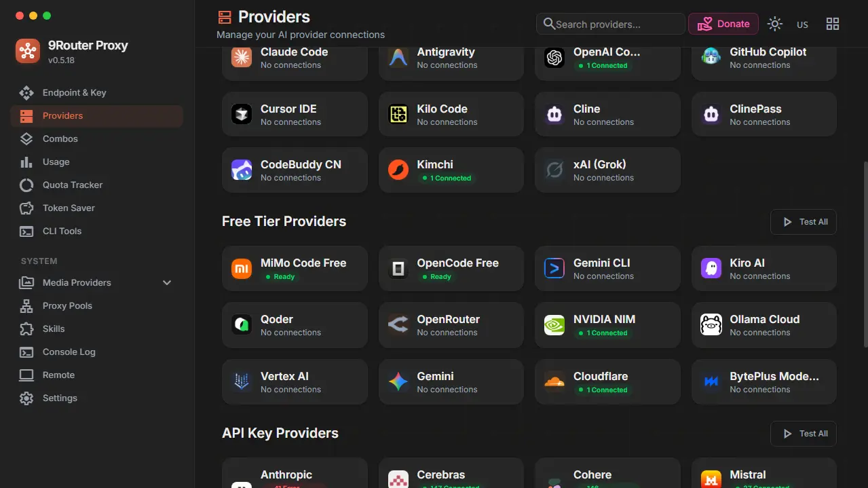Click the v0.5.18 version label

tap(61, 60)
